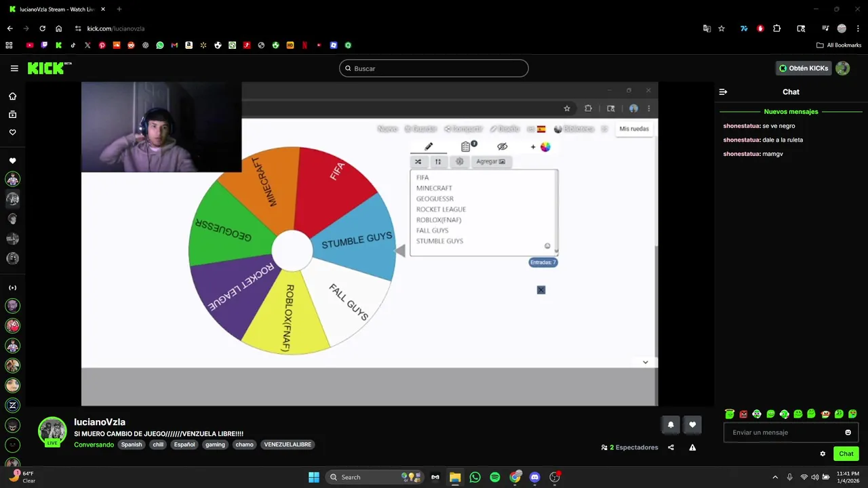Select the Spanish tag
Screen dimensions: 868x488
click(x=132, y=445)
